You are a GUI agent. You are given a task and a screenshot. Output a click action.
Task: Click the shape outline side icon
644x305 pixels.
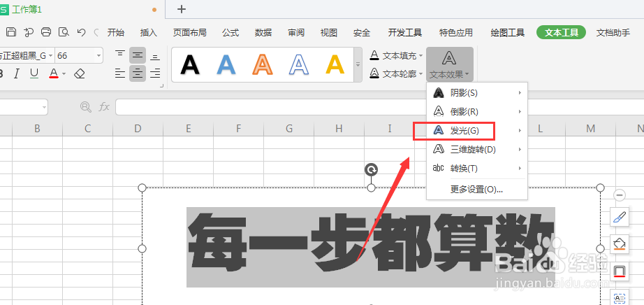(620, 271)
